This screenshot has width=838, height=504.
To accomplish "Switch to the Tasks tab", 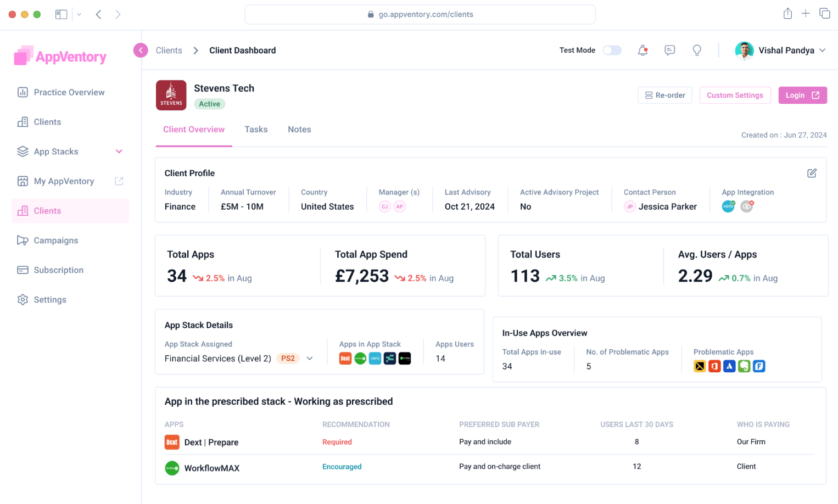I will 256,130.
